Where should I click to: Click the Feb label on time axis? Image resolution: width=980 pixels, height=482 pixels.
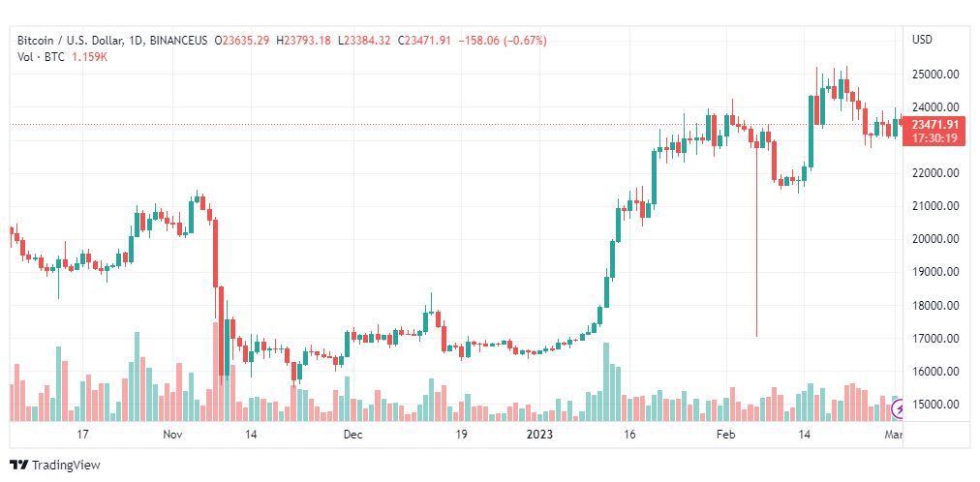pyautogui.click(x=725, y=435)
